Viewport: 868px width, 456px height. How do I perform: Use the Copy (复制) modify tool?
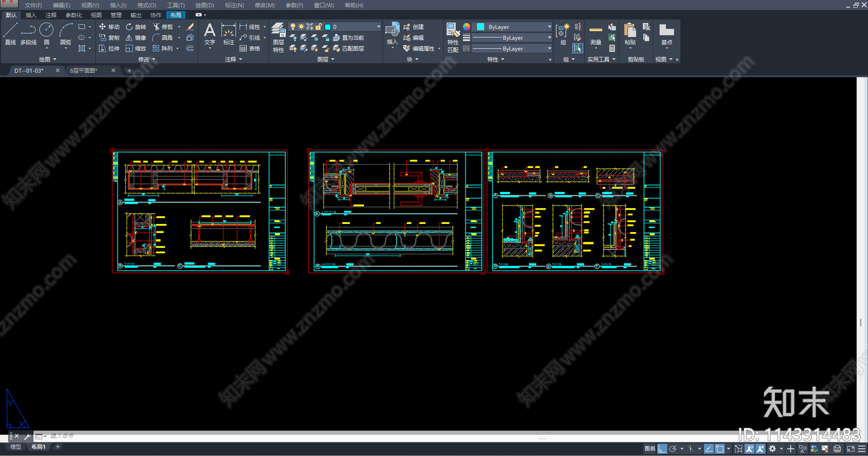[x=109, y=37]
